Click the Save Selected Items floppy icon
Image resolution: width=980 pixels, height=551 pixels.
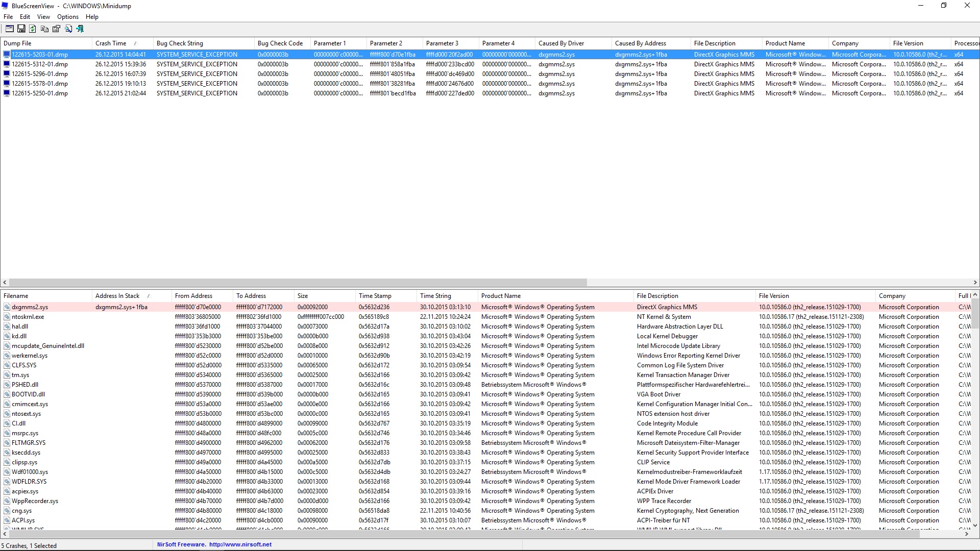click(21, 29)
